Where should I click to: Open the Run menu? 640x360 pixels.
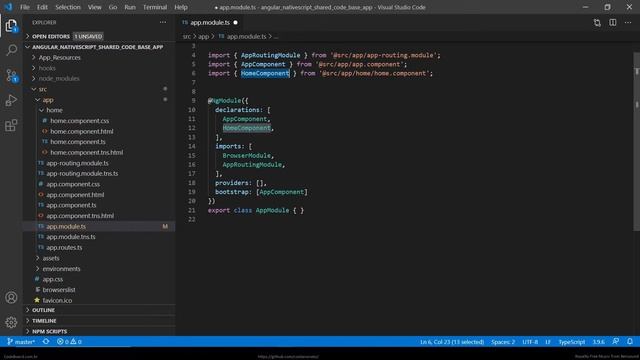(130, 7)
